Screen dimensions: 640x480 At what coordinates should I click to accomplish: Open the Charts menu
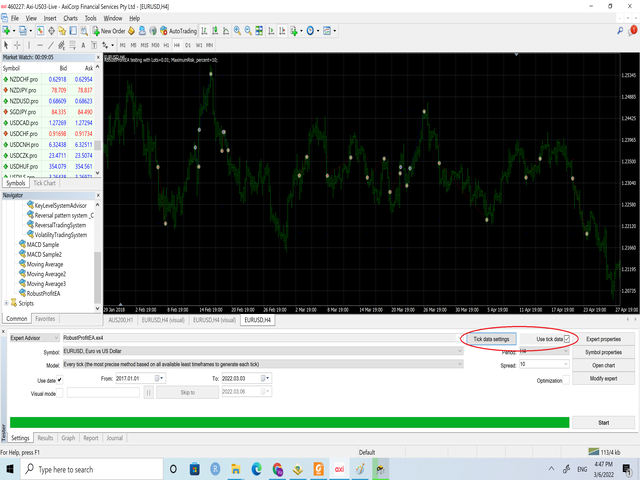[70, 18]
